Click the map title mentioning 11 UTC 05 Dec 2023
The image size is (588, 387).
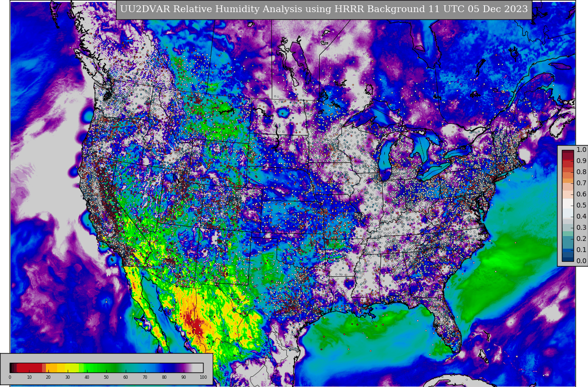pos(324,9)
